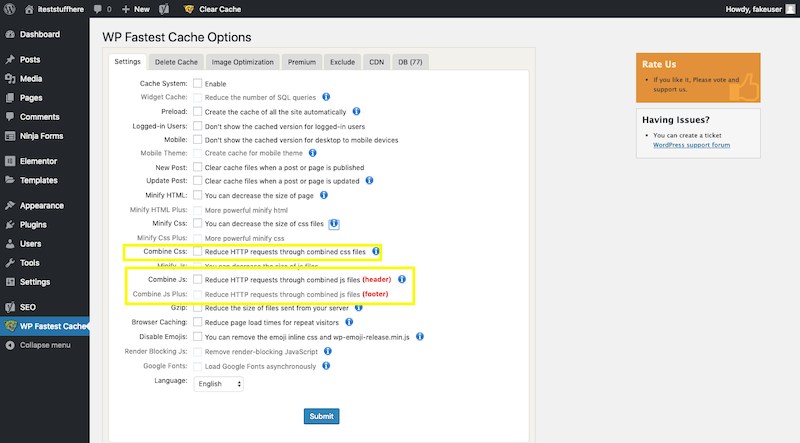Viewport: 800px width, 443px height.
Task: Switch to the Delete Cache tab
Action: [175, 62]
